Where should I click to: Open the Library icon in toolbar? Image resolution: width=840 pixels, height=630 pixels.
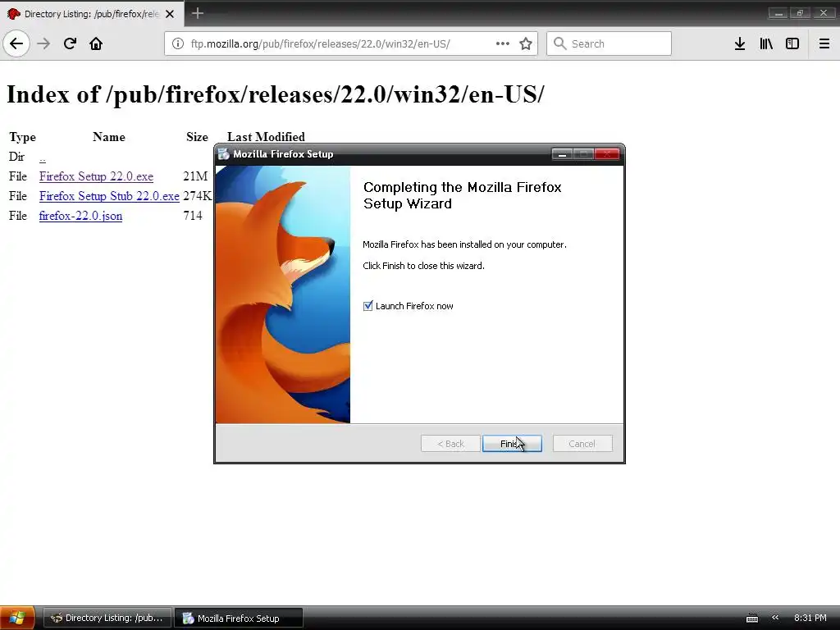(x=766, y=43)
